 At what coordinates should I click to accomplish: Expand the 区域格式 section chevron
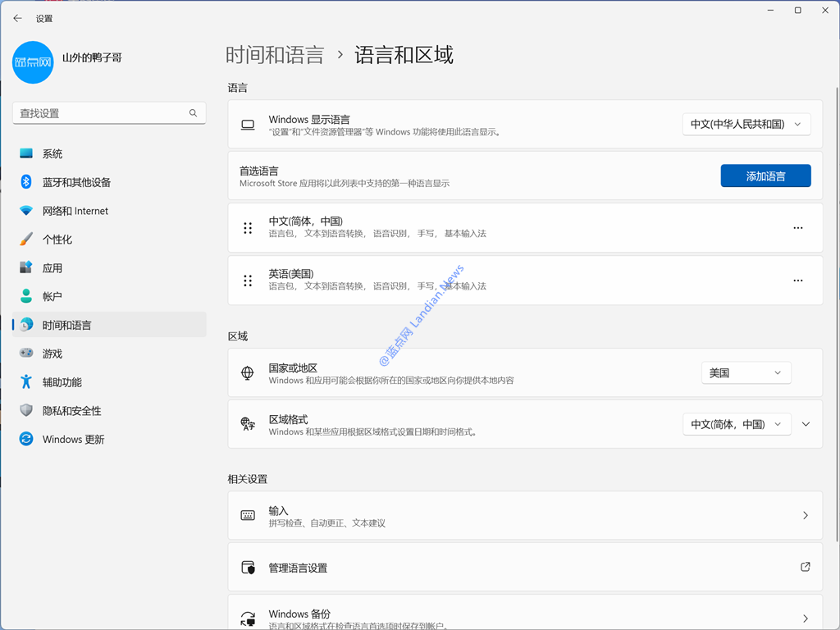coord(806,424)
